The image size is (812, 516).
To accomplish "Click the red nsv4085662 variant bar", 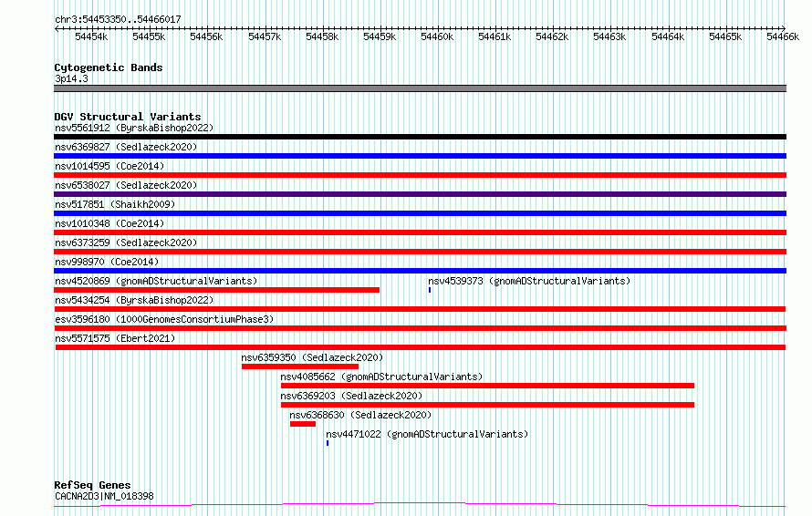I will click(487, 386).
